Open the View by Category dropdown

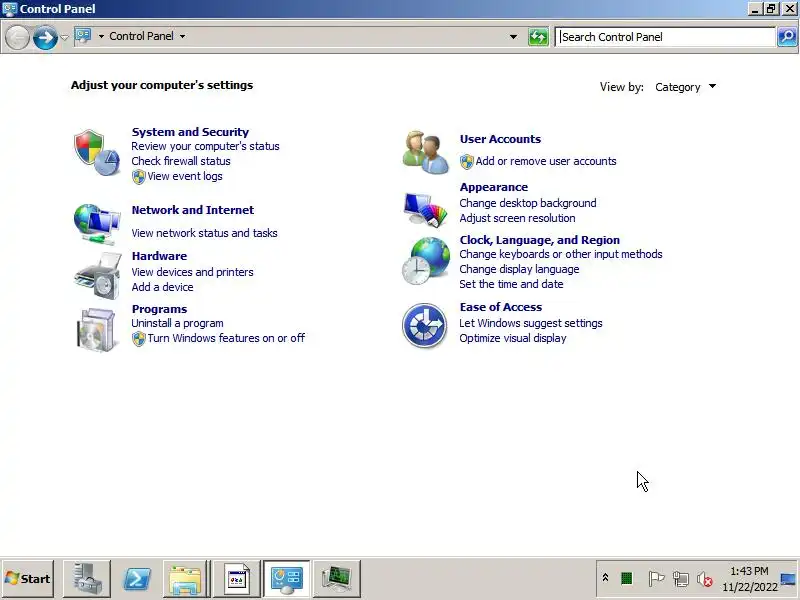click(x=686, y=87)
